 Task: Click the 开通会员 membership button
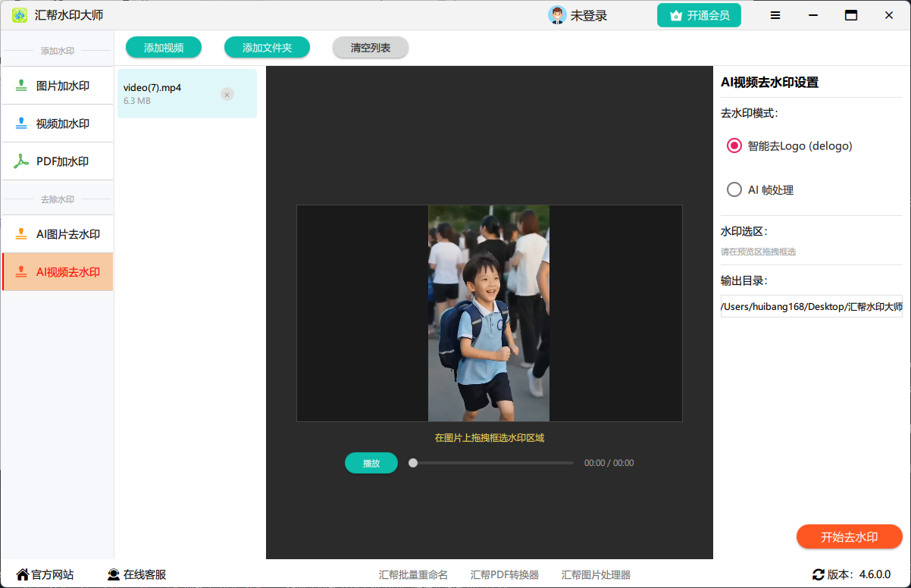tap(699, 15)
